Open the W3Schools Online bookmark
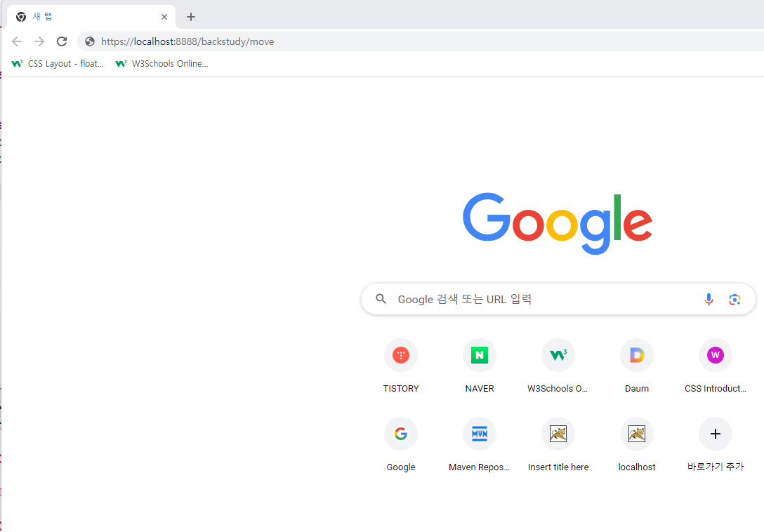The width and height of the screenshot is (764, 532). (x=162, y=64)
